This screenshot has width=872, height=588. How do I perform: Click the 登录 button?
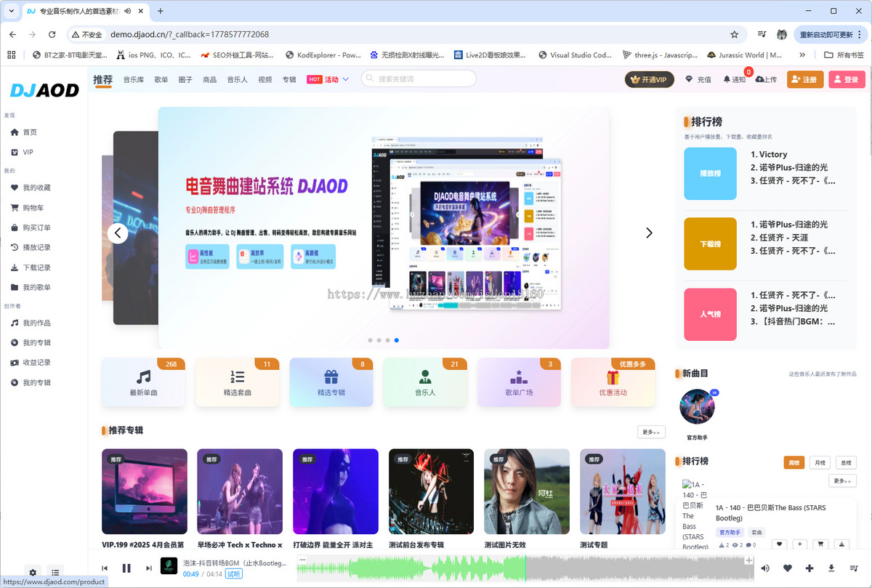point(847,79)
